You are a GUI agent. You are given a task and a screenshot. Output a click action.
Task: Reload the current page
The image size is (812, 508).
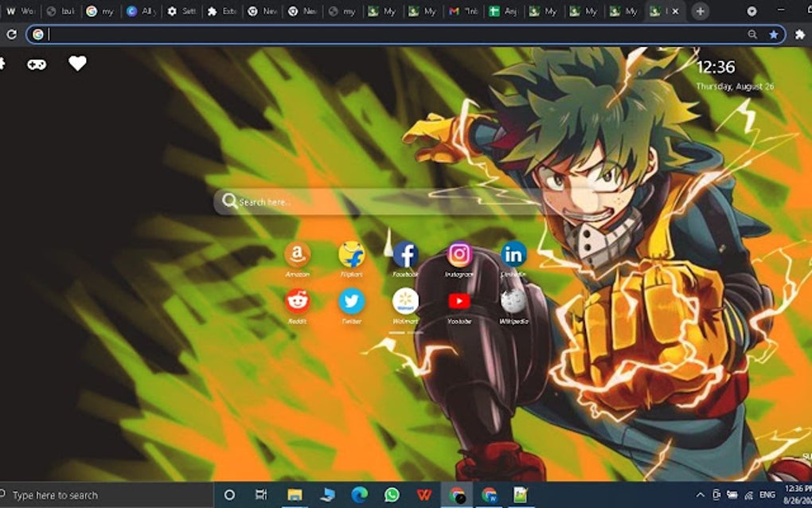11,34
